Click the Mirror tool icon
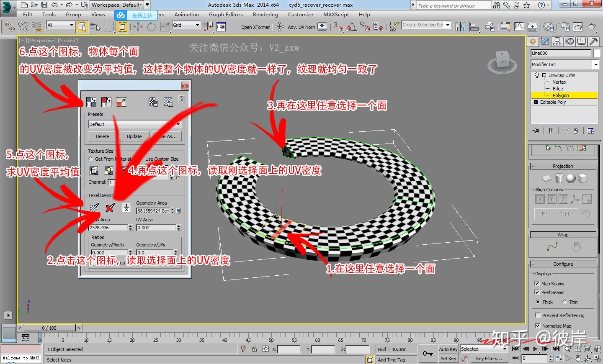The image size is (603, 364). point(461,27)
